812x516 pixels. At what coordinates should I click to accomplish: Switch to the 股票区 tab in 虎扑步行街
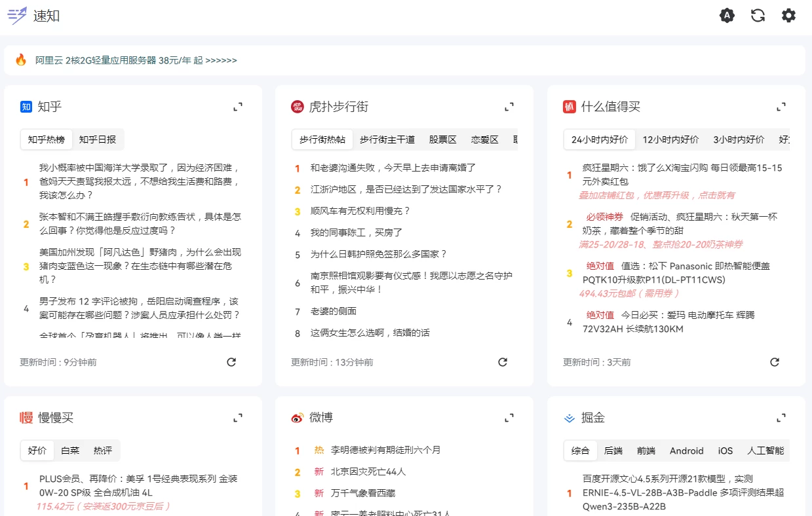443,139
